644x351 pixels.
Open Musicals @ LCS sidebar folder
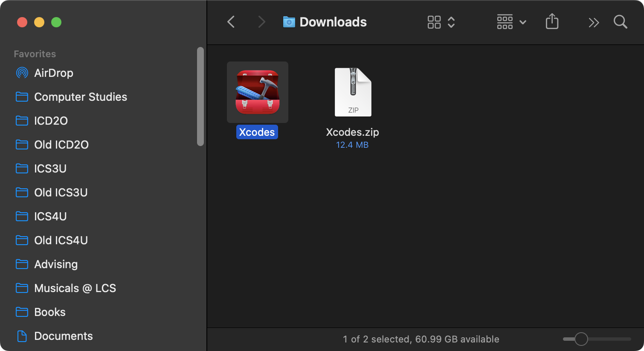pos(75,288)
